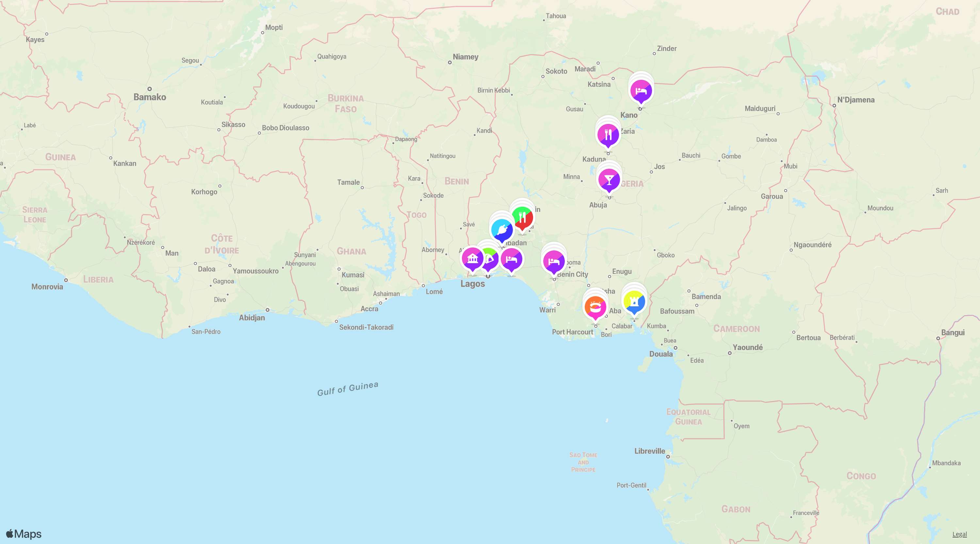Select the green and red restaurant pin

pos(522,218)
